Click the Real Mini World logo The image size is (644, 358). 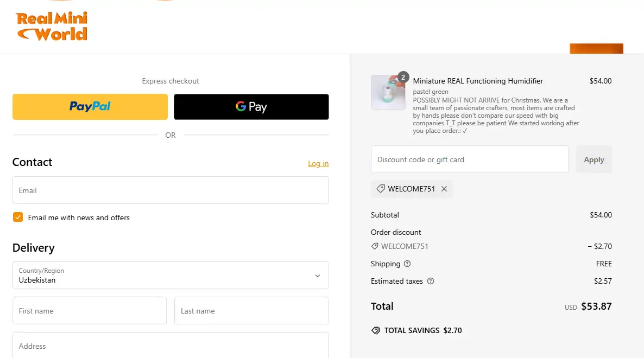coord(52,27)
